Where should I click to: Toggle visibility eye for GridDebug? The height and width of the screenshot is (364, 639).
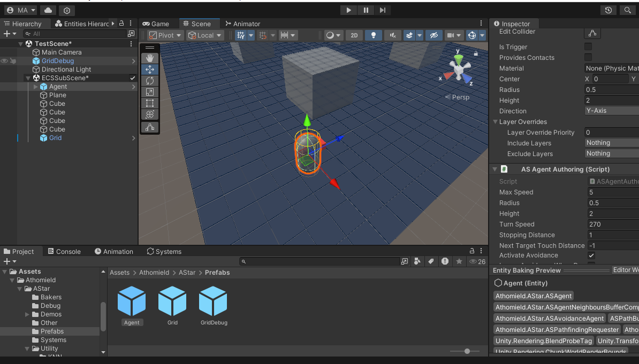[5, 61]
